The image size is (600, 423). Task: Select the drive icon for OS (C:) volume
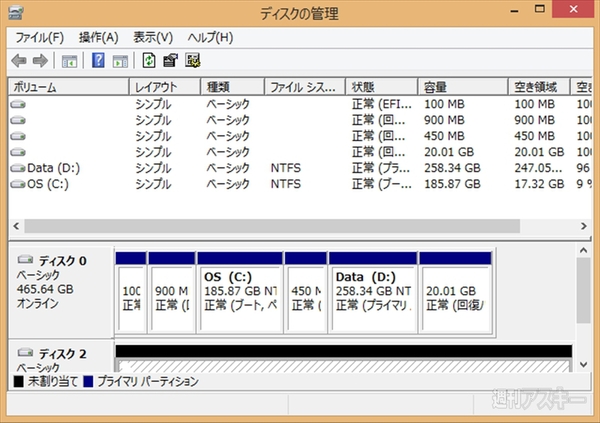coord(18,184)
